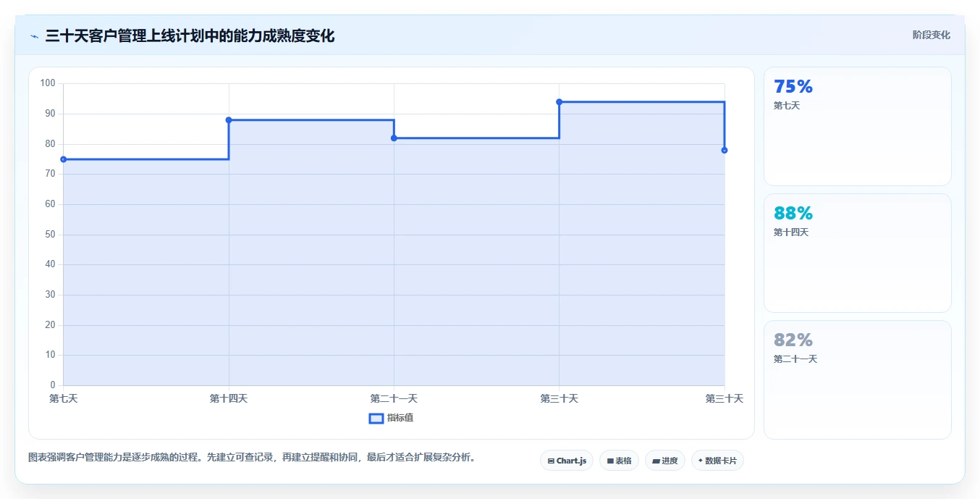The height and width of the screenshot is (499, 980).
Task: Click the 第十四天 x-axis label
Action: click(x=229, y=398)
